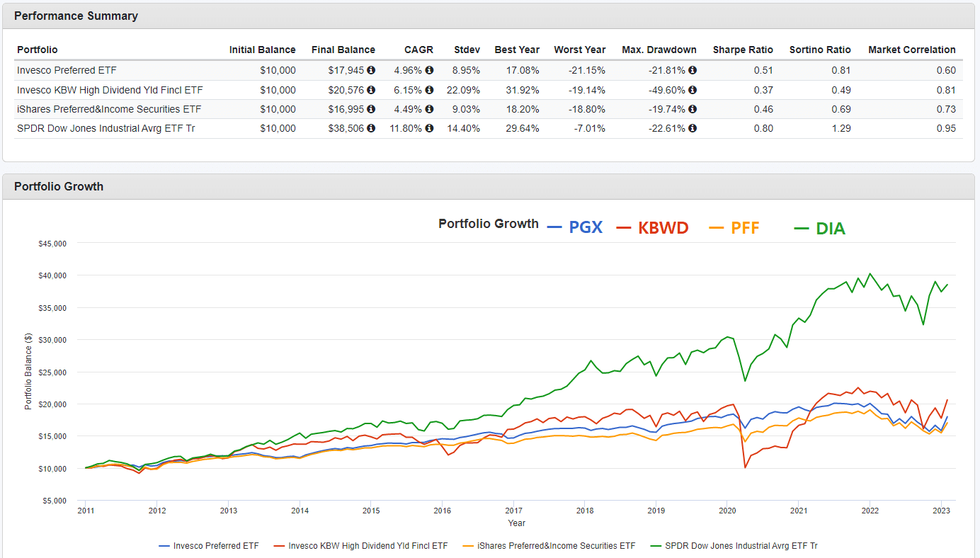Click the -21.15% worst year value
Image resolution: width=980 pixels, height=558 pixels.
pyautogui.click(x=588, y=71)
